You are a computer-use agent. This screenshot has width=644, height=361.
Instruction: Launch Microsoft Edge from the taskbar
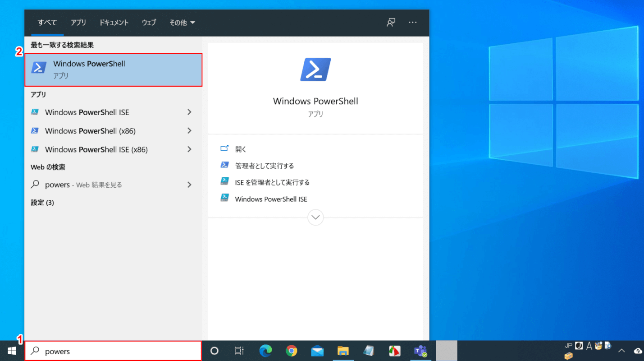(265, 351)
